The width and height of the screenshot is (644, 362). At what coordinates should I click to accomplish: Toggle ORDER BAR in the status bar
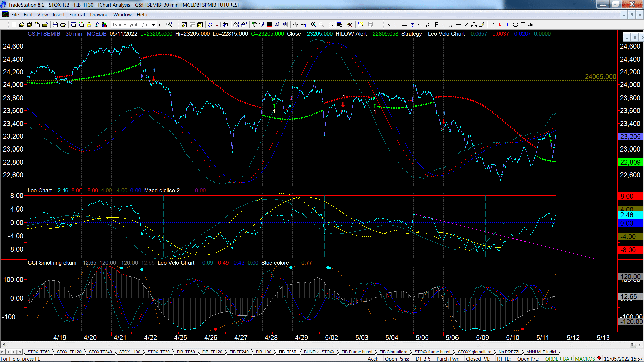(559, 359)
